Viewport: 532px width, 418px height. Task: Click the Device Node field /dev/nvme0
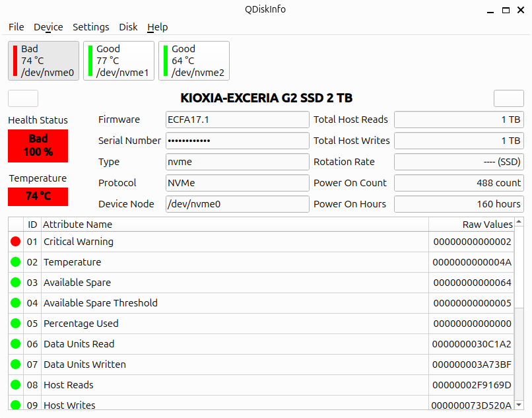point(238,204)
